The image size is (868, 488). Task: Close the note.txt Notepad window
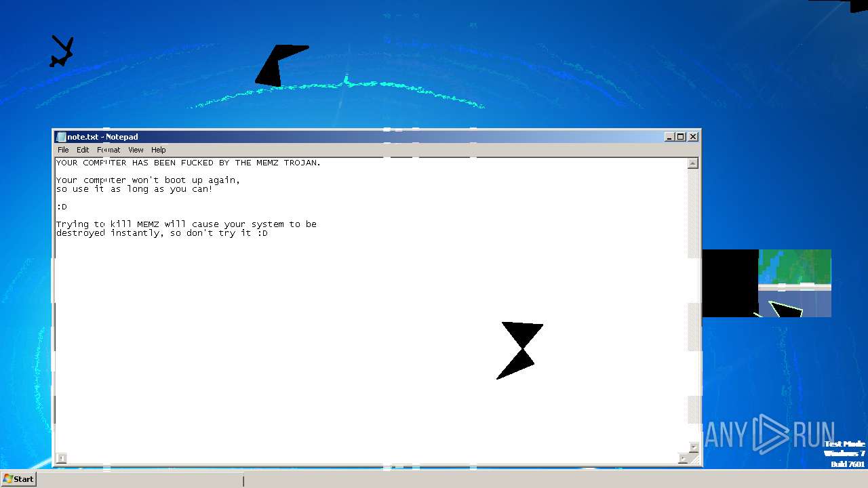(693, 137)
